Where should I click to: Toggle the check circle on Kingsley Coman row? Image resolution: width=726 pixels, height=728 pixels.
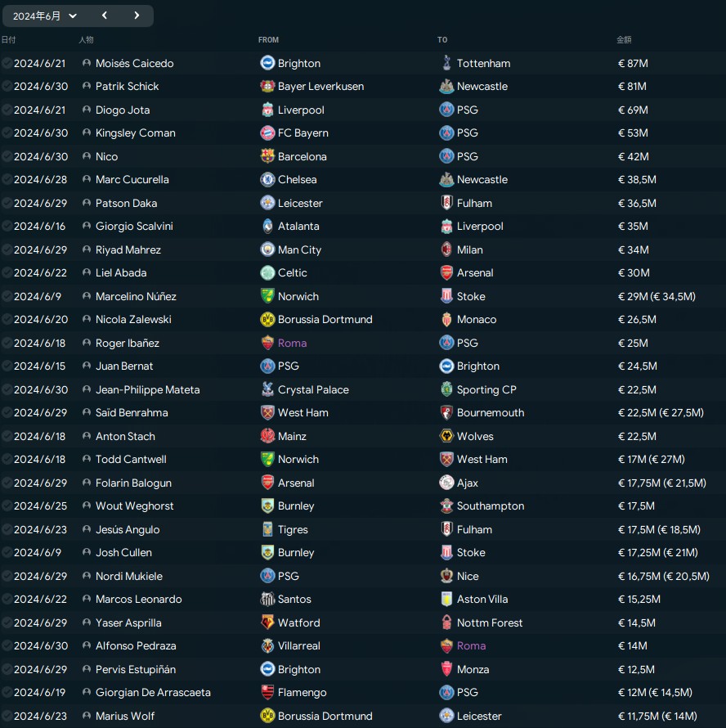tap(7, 133)
